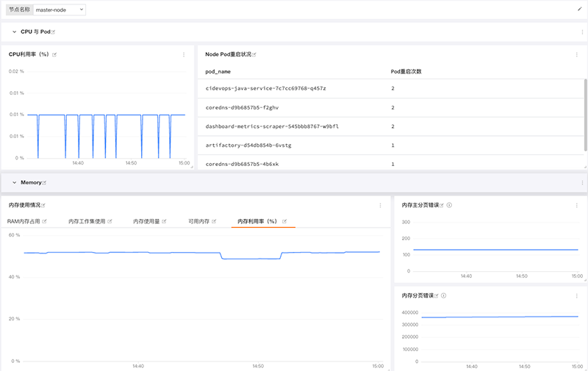588x371 pixels.
Task: Switch to the 内存工作集使用 tab
Action: (87, 221)
